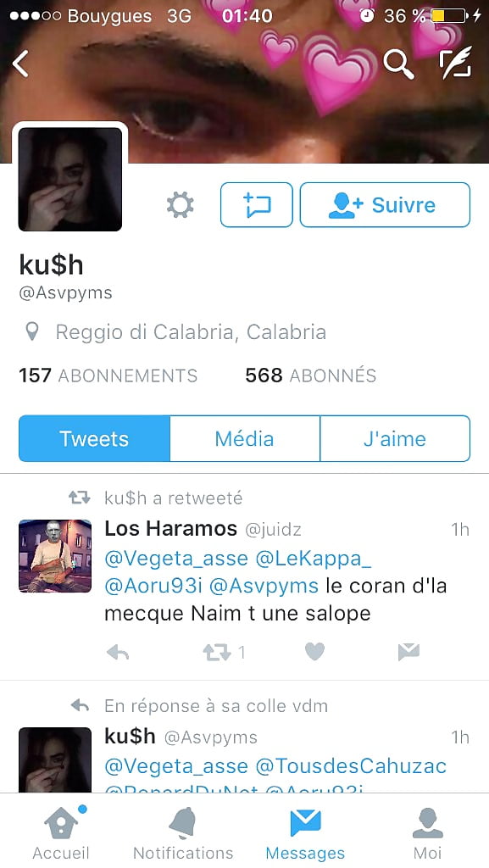Click the Suivre follow button
This screenshot has width=489, height=868.
(x=385, y=205)
